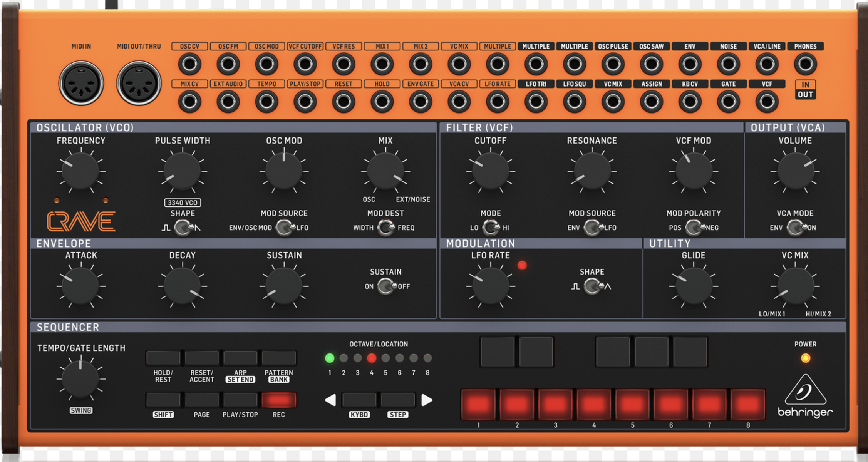Click the MIX CV input jack
The height and width of the screenshot is (462, 868).
pos(189,102)
